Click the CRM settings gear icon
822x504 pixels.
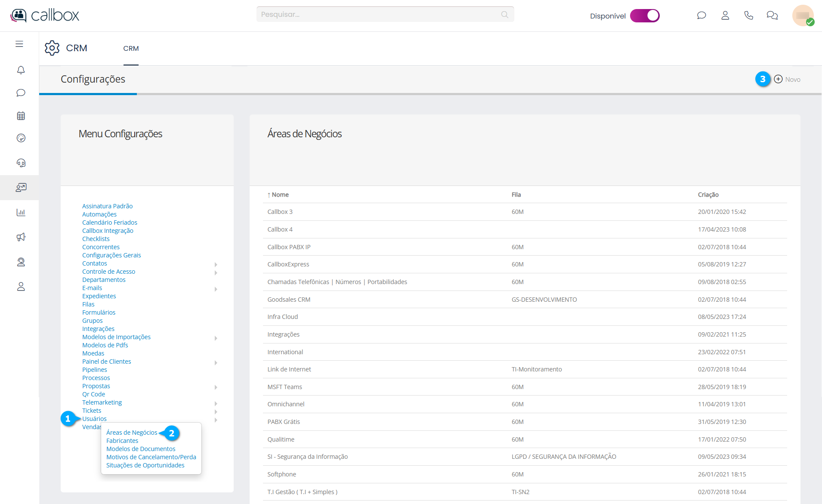point(52,48)
